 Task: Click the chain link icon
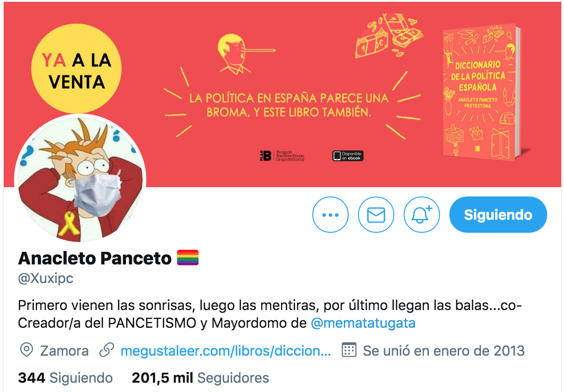[107, 350]
